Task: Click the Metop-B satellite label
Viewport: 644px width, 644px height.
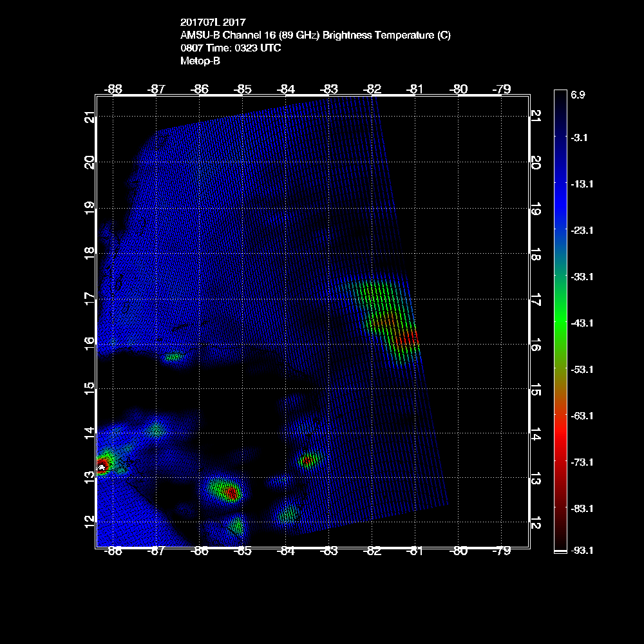Action: (x=200, y=61)
